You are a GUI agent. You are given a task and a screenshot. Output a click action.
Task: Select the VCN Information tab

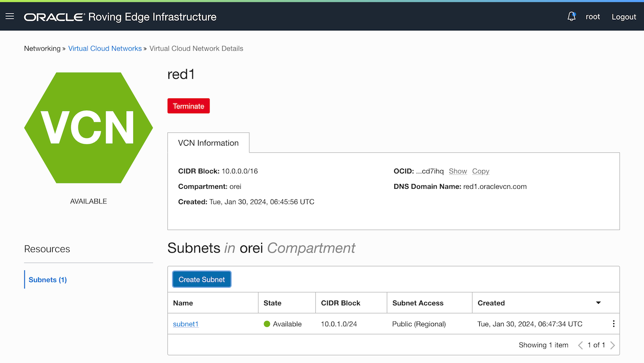tap(208, 143)
